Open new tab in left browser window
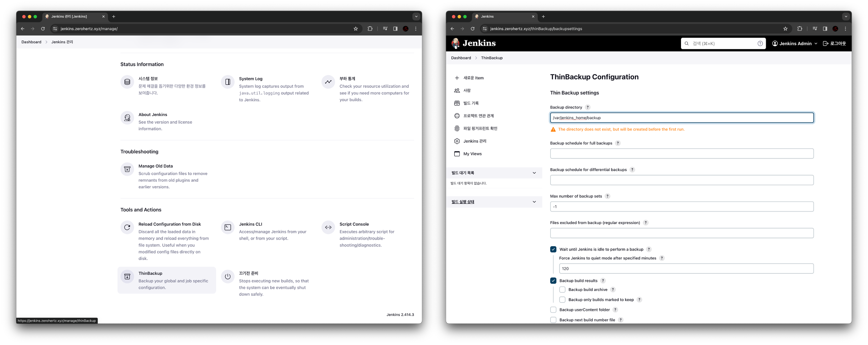 click(x=114, y=16)
